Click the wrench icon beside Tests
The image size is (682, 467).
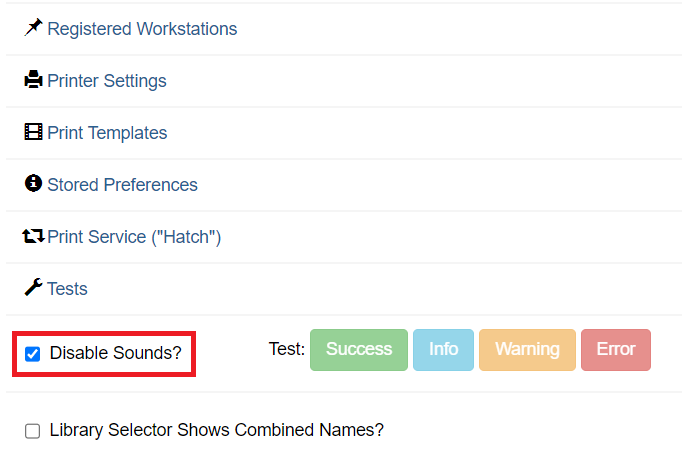[x=33, y=288]
